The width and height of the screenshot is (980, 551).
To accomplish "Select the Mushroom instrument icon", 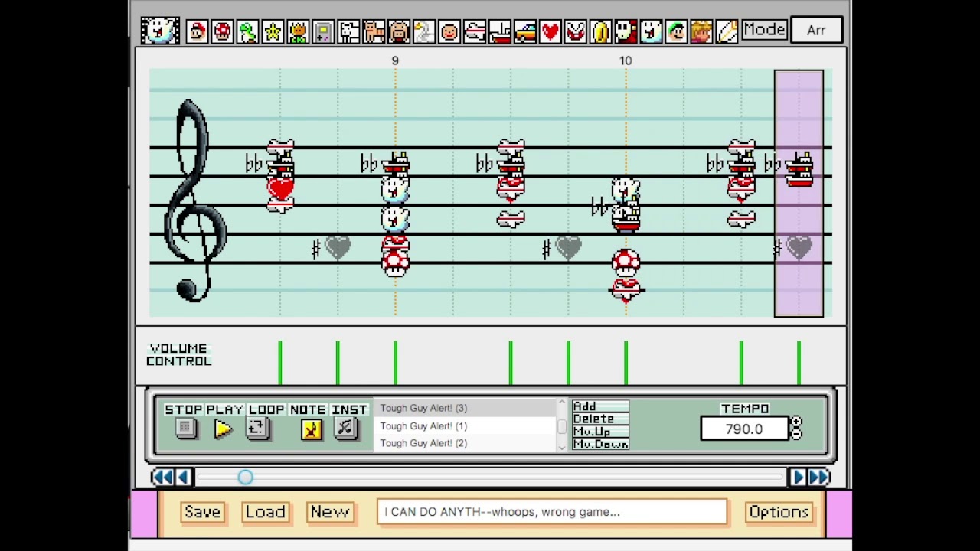I will [x=222, y=31].
